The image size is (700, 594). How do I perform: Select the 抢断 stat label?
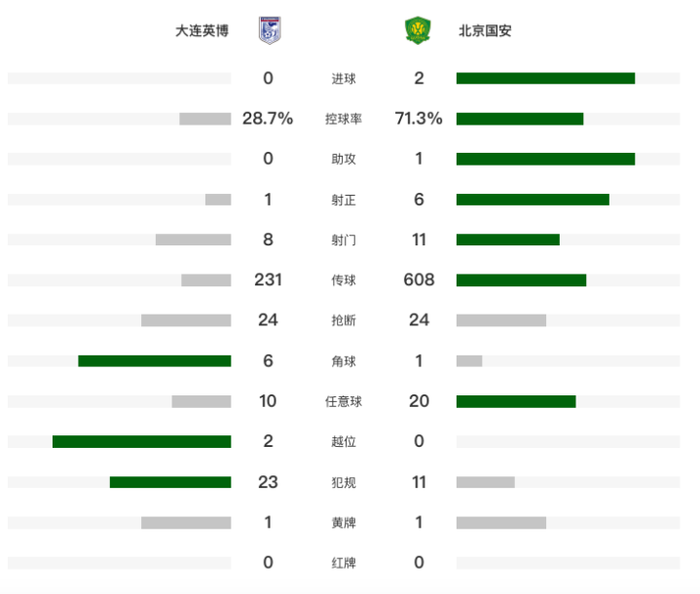tap(344, 320)
